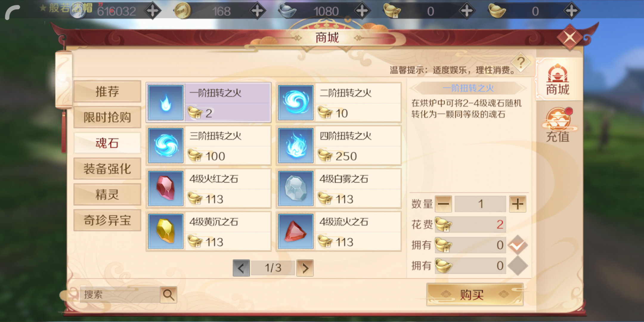Screen dimensions: 644x322
Task: Go to previous shop page arrow
Action: coord(241,268)
